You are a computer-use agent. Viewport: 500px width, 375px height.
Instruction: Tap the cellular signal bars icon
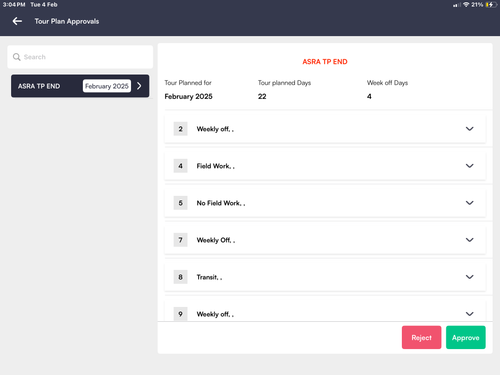tap(457, 5)
